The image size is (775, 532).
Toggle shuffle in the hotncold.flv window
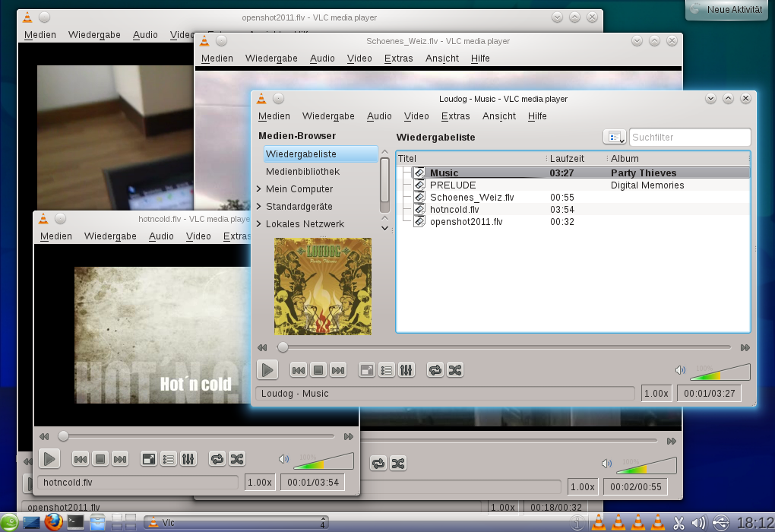236,459
